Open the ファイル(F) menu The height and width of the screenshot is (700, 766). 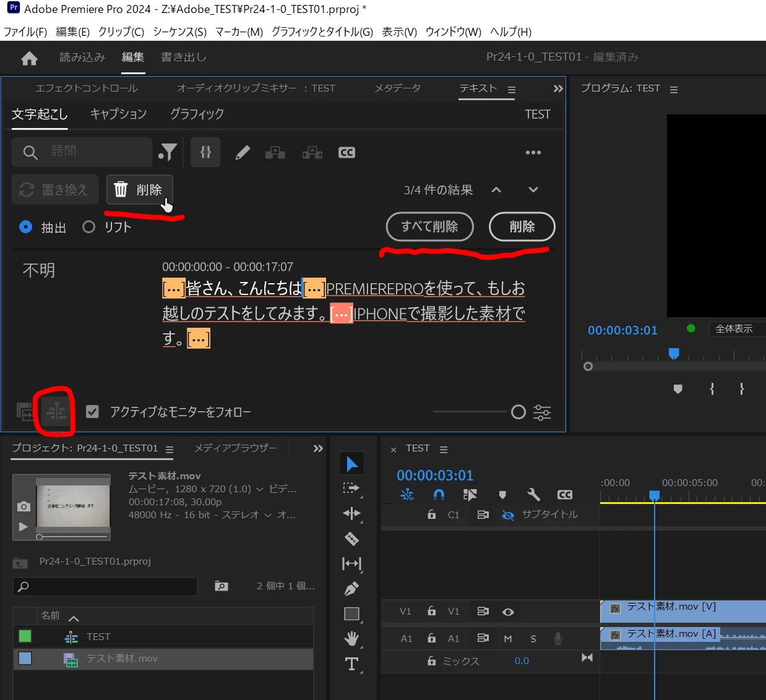click(x=25, y=32)
